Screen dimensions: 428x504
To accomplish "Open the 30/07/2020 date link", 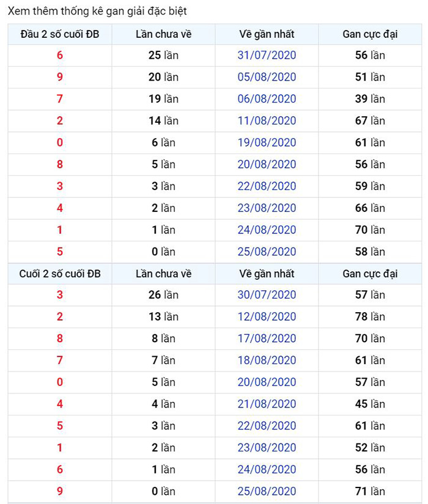I will tap(267, 294).
